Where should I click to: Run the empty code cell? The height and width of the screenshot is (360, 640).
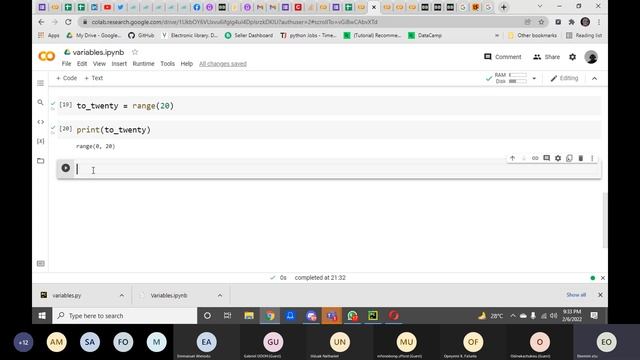pos(65,168)
